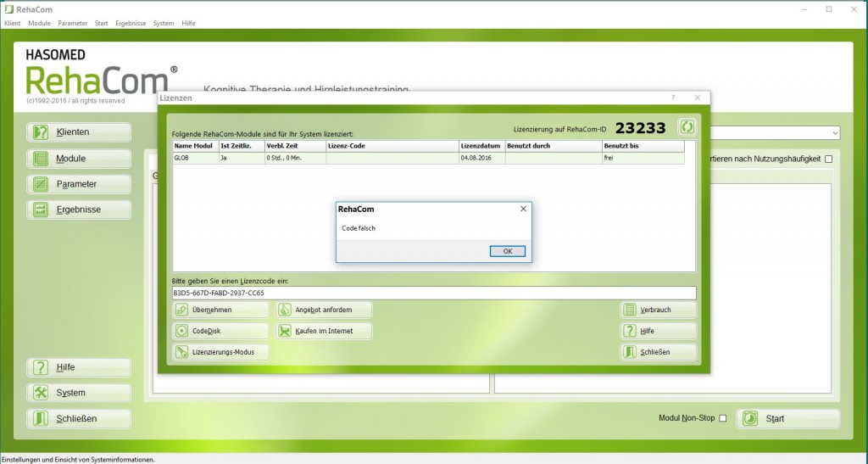Confirm the Code falsch message with OK
The width and height of the screenshot is (868, 464).
coord(508,251)
